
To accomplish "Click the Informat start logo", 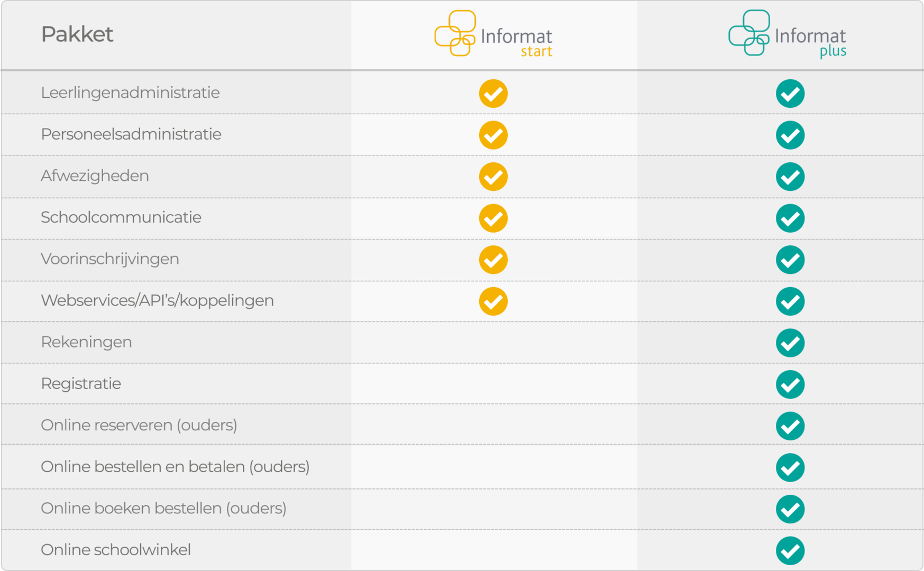I will pos(493,34).
